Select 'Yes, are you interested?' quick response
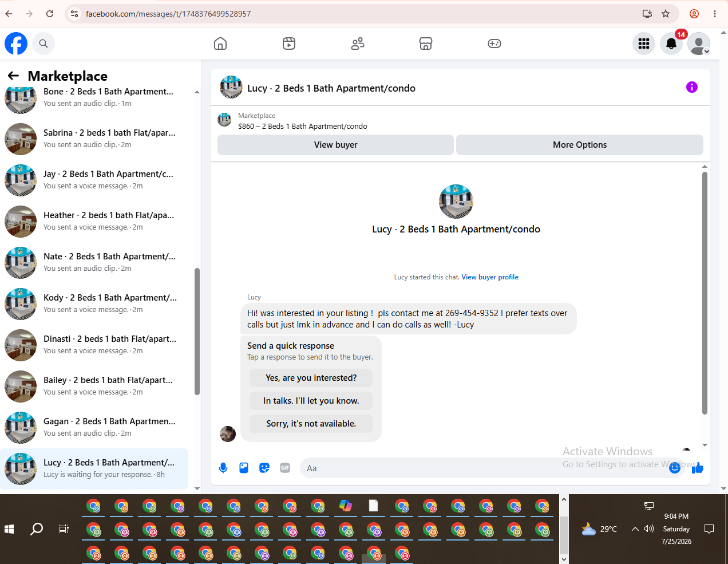 311,378
